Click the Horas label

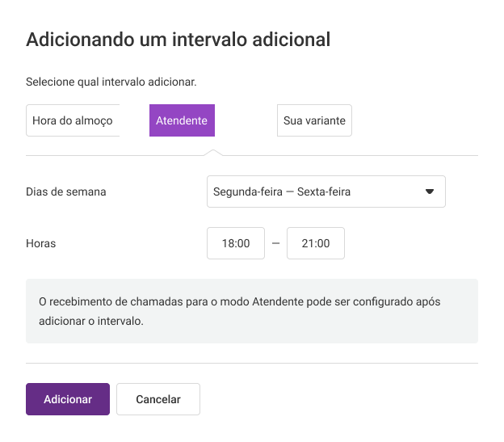[41, 243]
